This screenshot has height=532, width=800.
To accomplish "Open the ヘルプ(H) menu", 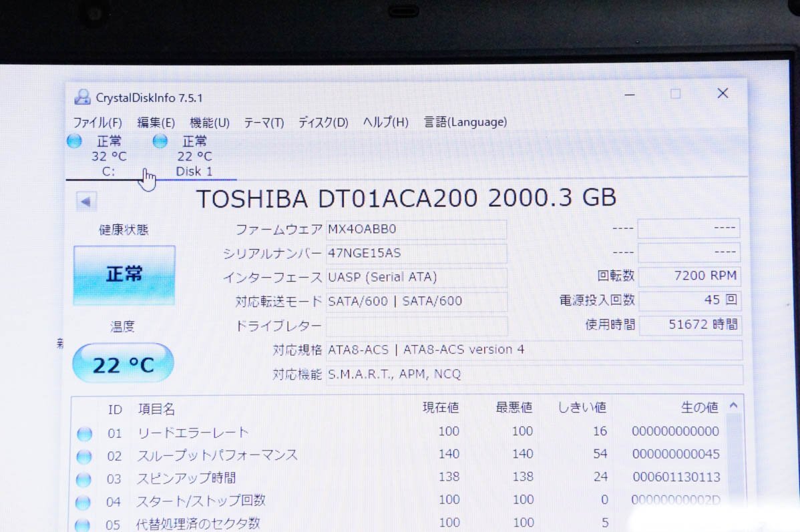I will pyautogui.click(x=386, y=122).
